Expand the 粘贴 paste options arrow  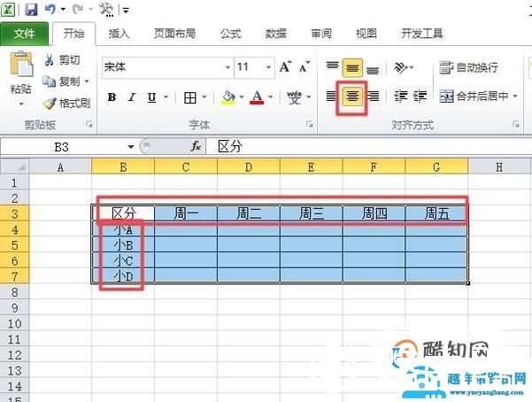coord(21,104)
